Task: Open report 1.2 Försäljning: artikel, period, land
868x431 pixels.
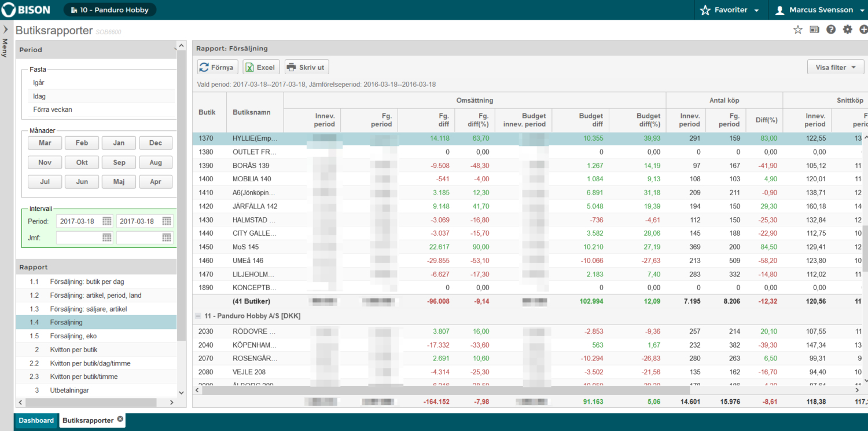Action: 96,295
